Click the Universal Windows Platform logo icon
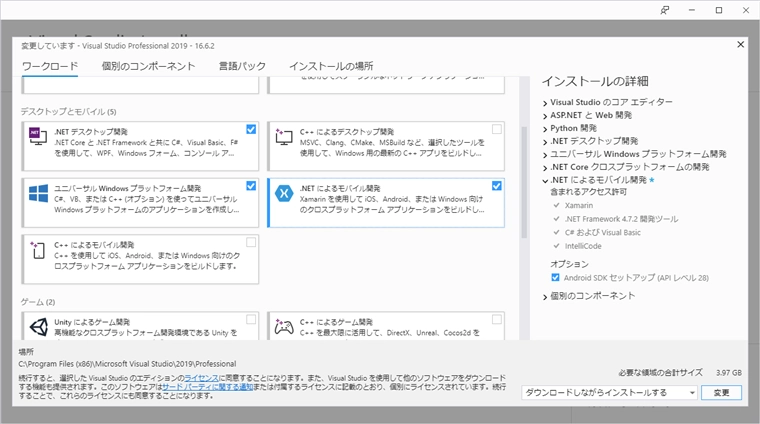This screenshot has height=424, width=760. pos(38,193)
